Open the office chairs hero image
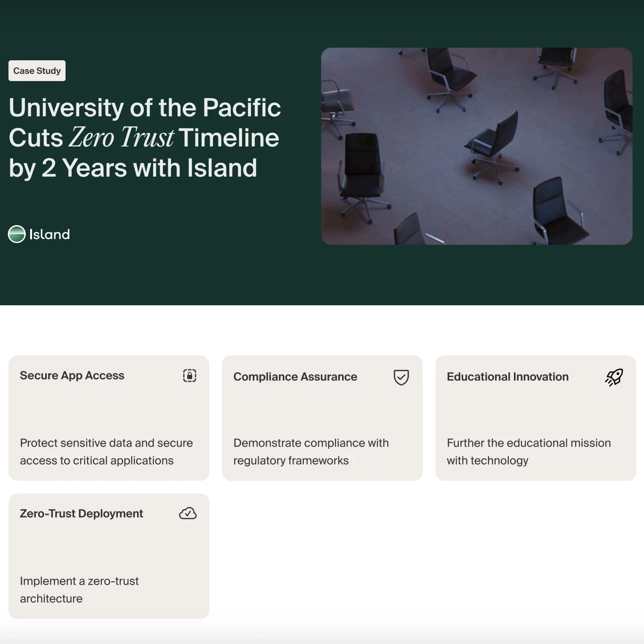This screenshot has width=644, height=644. coord(476,146)
